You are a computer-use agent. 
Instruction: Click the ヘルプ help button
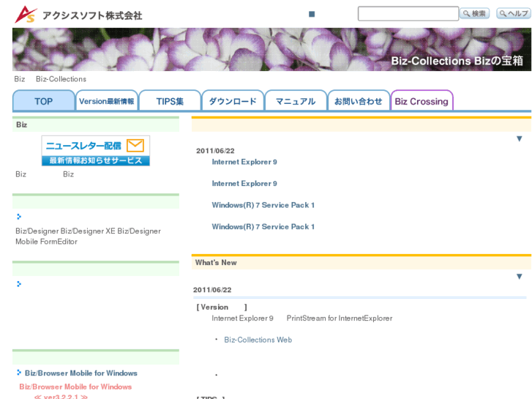pos(514,13)
